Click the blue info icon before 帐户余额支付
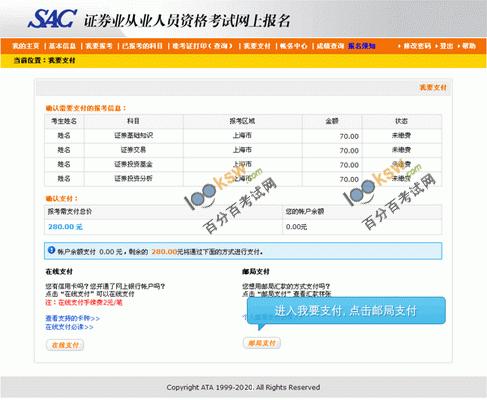This screenshot has height=400, width=487. point(51,250)
